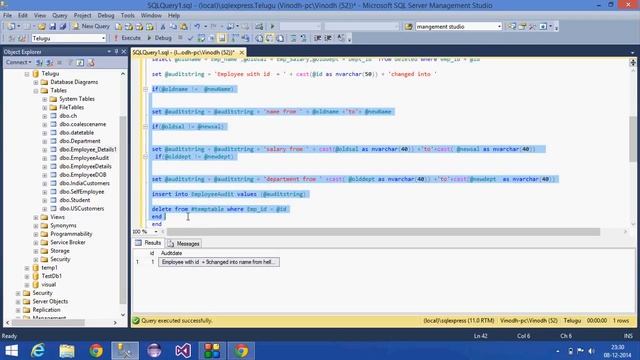This screenshot has height=360, width=640.
Task: Click the editor vertical scrollbar thumb
Action: [633, 139]
